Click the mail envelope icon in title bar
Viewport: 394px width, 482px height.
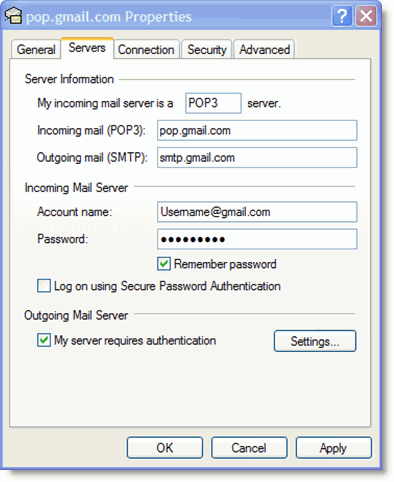(13, 16)
